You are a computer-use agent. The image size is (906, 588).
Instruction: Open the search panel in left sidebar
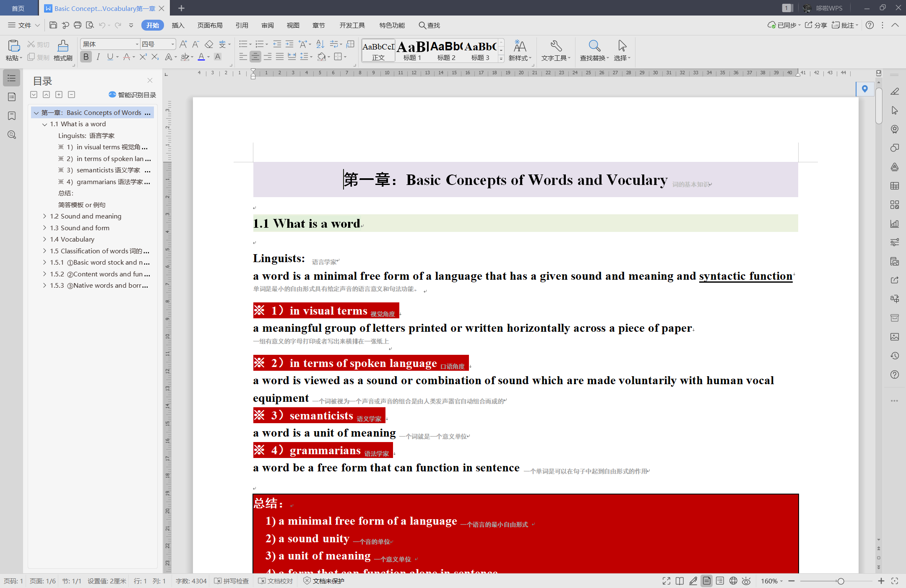point(12,135)
